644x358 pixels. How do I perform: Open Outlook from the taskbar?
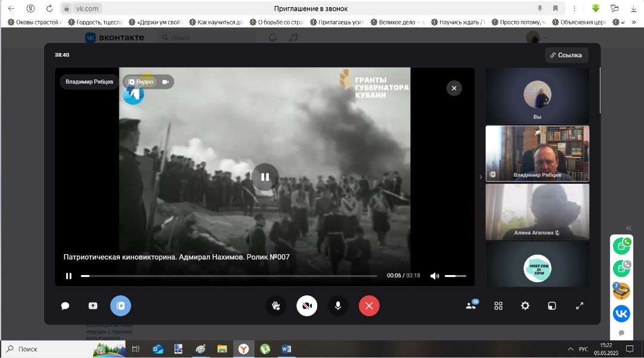tap(157, 349)
